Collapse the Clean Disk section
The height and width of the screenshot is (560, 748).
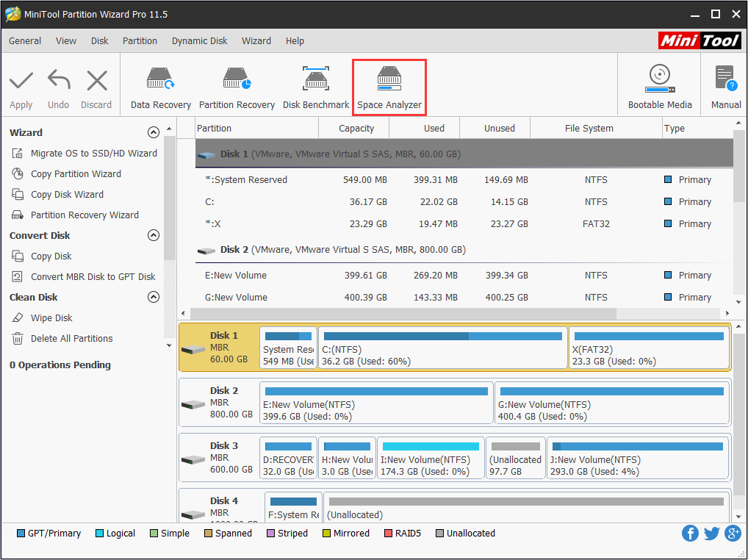[153, 297]
